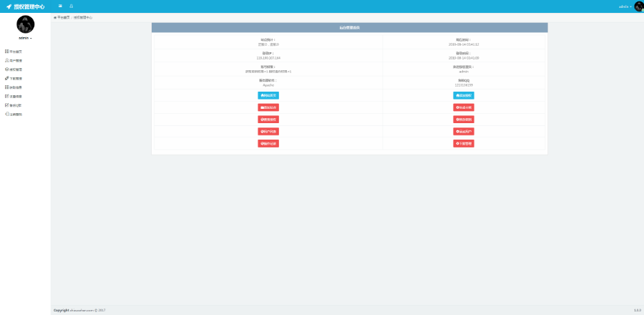644x315 pixels.
Task: Click the 后台管理首页 panel header
Action: coord(349,27)
